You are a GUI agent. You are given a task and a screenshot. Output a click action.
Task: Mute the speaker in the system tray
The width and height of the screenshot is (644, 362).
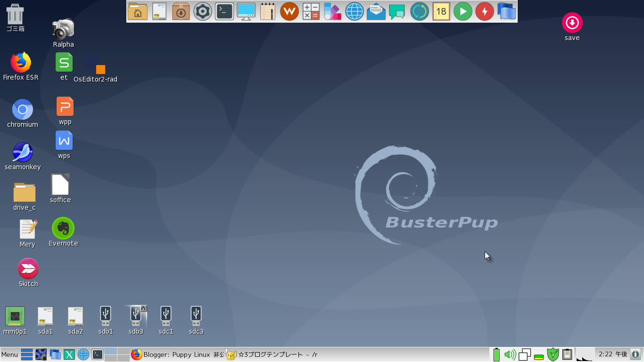(x=510, y=354)
